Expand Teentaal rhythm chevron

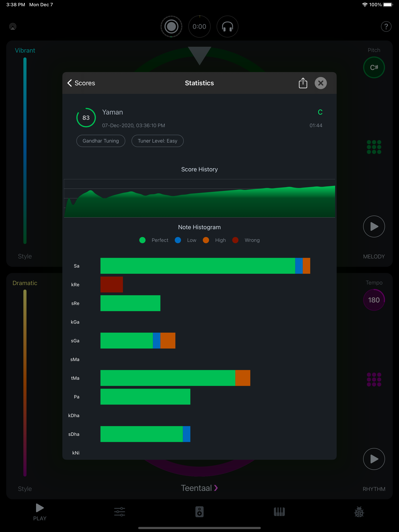tap(216, 488)
